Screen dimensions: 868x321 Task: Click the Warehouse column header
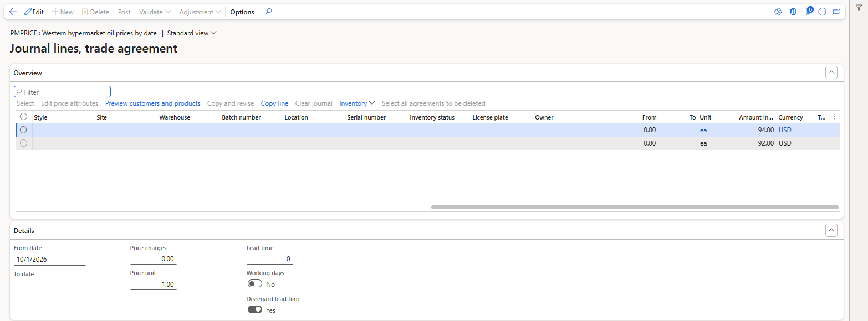point(175,117)
